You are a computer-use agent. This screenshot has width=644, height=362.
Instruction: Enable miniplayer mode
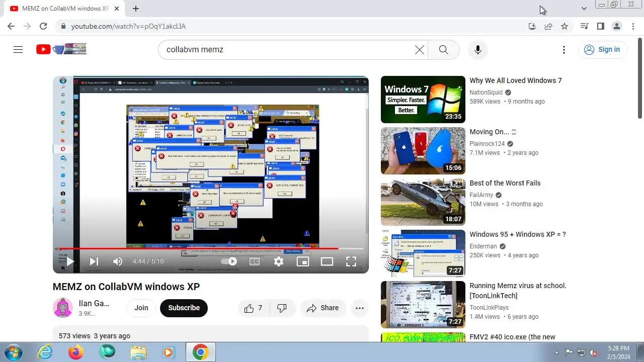[303, 261]
